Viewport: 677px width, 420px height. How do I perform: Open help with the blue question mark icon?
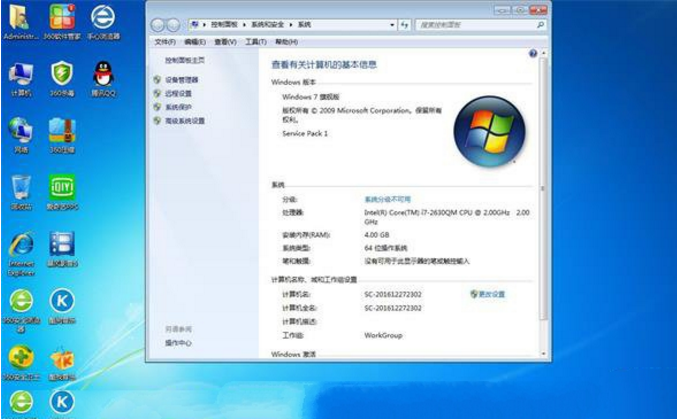[533, 53]
